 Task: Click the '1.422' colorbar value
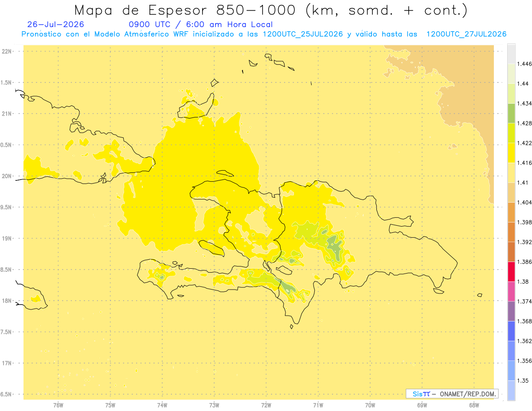click(524, 143)
